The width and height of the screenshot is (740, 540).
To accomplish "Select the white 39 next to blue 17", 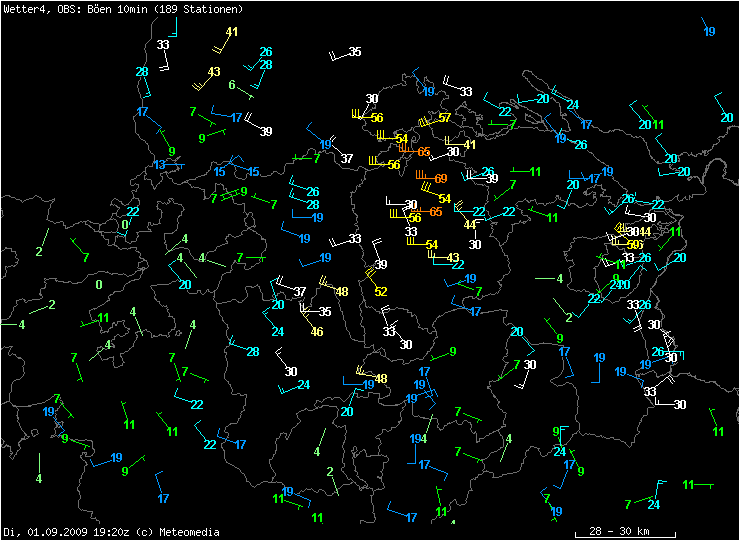I will pos(266,132).
